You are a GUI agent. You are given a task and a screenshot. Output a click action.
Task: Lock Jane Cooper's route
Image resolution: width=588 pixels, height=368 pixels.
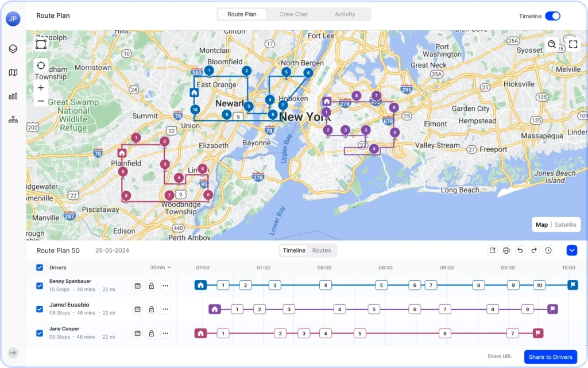pos(152,333)
